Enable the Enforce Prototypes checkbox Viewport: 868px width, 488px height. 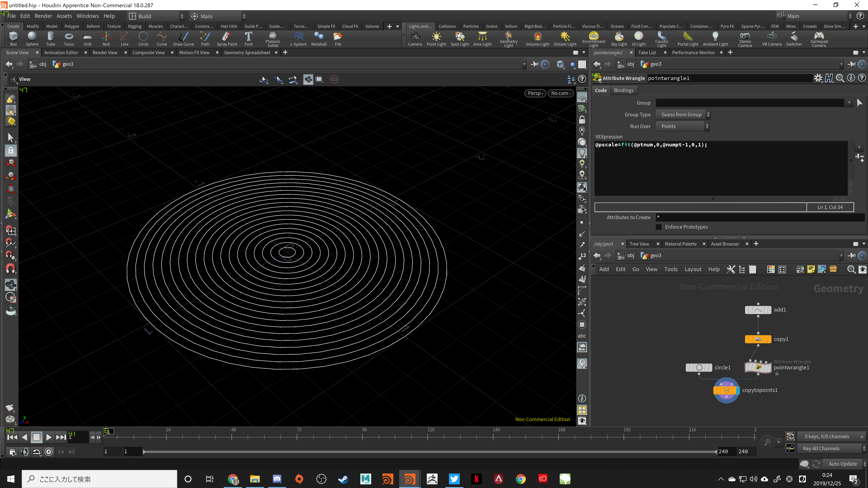click(x=658, y=227)
